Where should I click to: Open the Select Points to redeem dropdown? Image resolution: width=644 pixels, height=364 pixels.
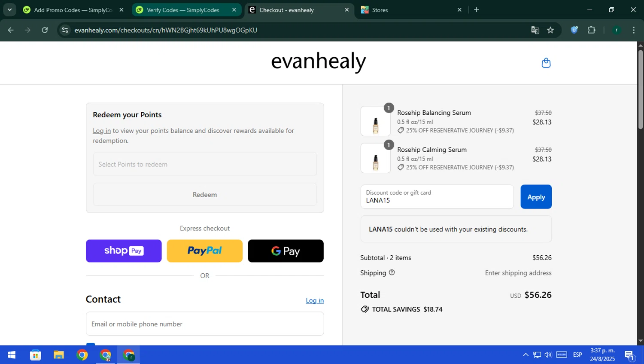pyautogui.click(x=205, y=164)
